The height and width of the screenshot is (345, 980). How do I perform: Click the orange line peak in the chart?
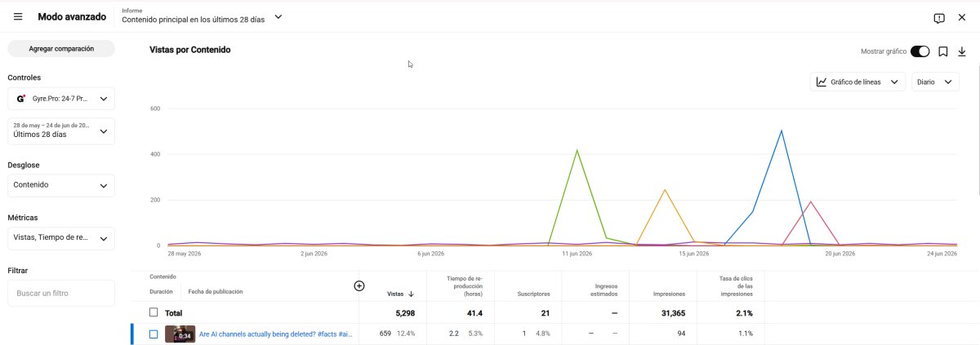[665, 189]
